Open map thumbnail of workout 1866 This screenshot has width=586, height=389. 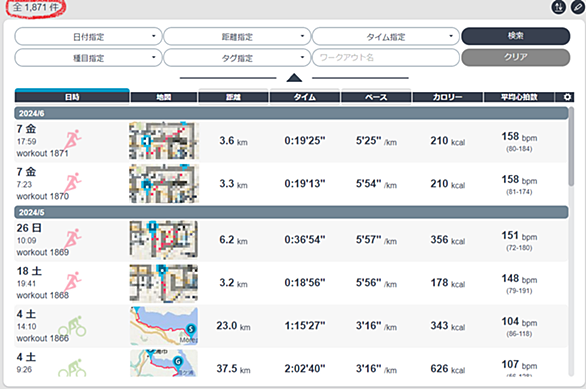click(x=164, y=326)
